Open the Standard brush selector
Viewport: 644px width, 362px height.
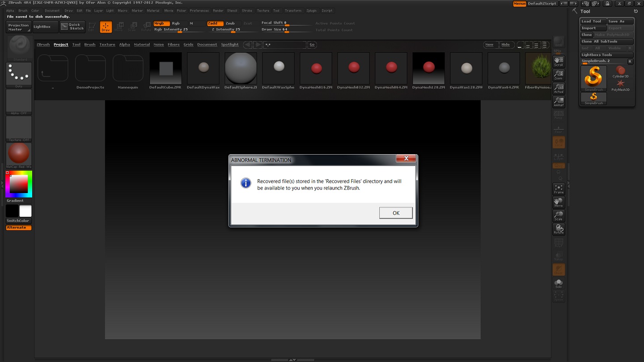19,48
